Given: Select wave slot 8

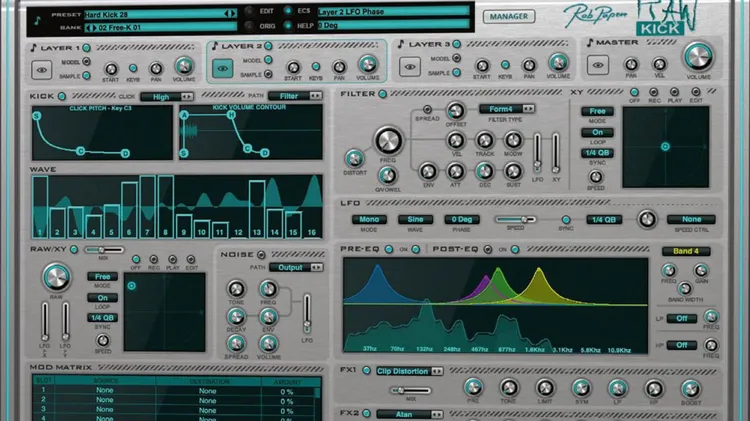Looking at the screenshot, I should (x=165, y=206).
